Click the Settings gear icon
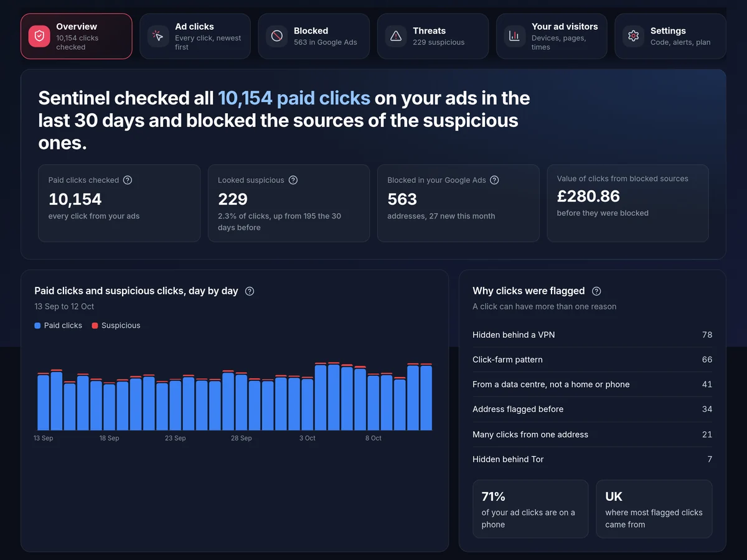Viewport: 747px width, 560px height. click(x=634, y=36)
